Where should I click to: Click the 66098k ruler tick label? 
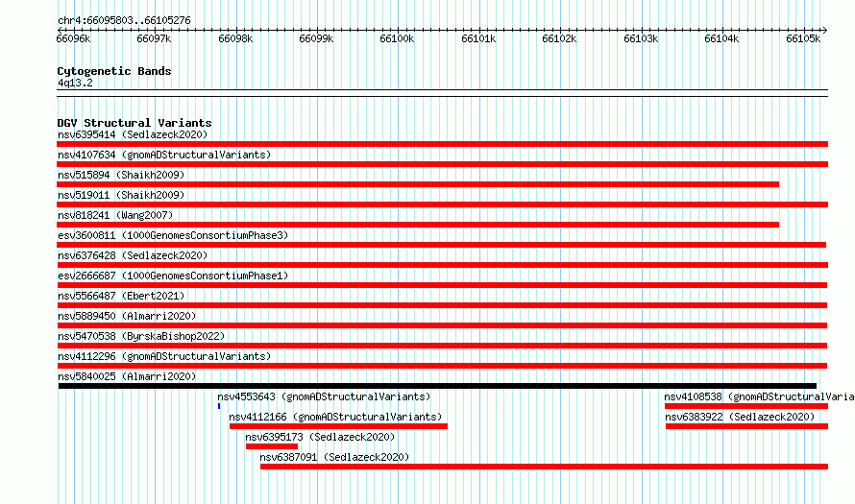pos(235,38)
